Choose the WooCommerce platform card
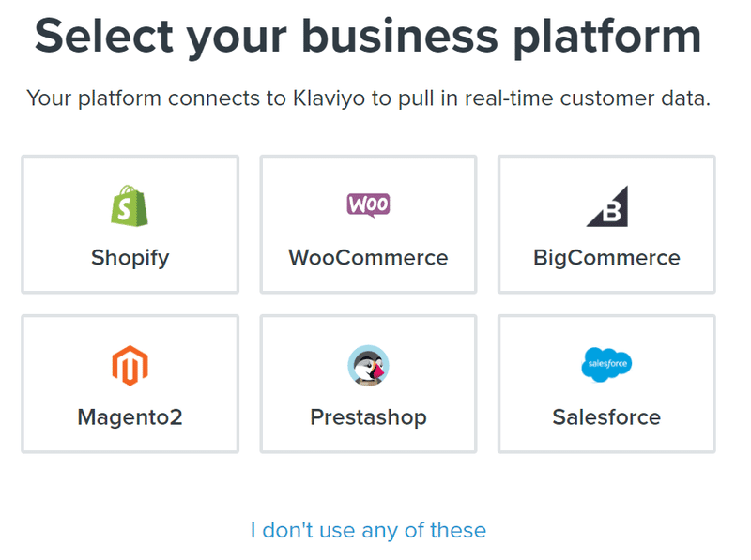The image size is (751, 560). coord(368,224)
